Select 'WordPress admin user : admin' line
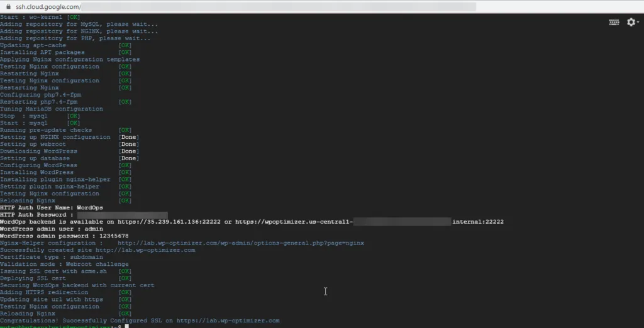Viewport: 644px width, 328px height. click(x=52, y=229)
